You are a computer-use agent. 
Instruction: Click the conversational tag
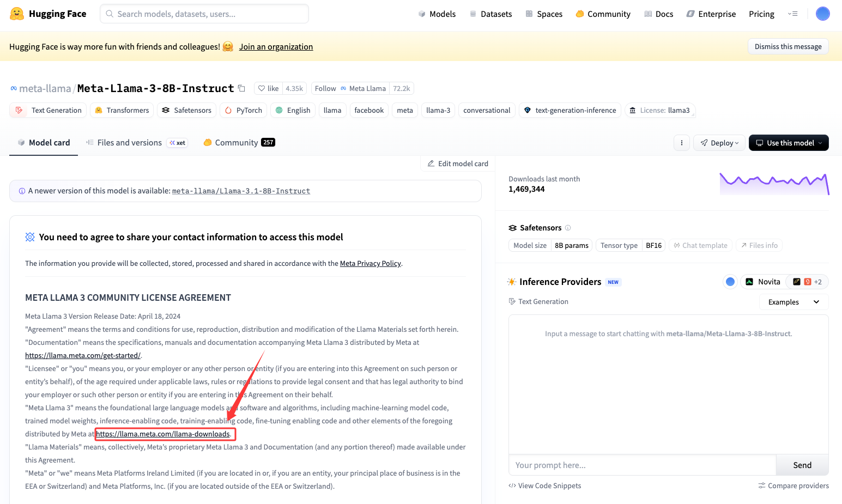tap(487, 110)
